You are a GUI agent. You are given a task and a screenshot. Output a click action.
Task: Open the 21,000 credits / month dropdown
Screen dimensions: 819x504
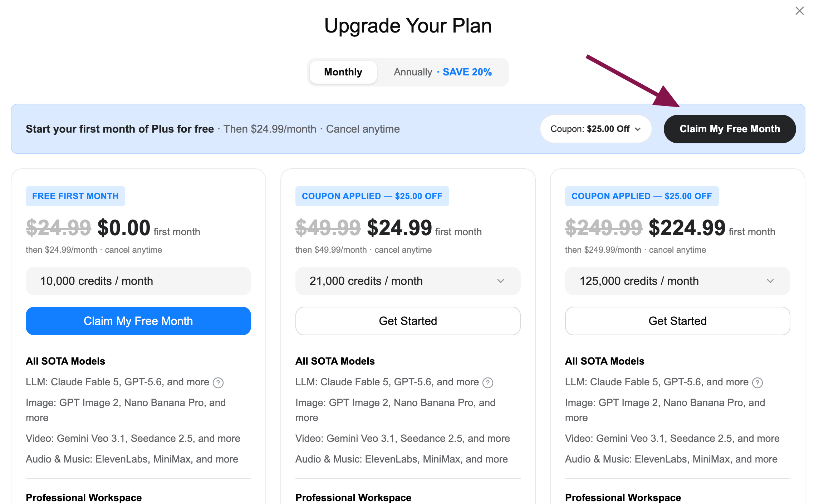coord(408,281)
